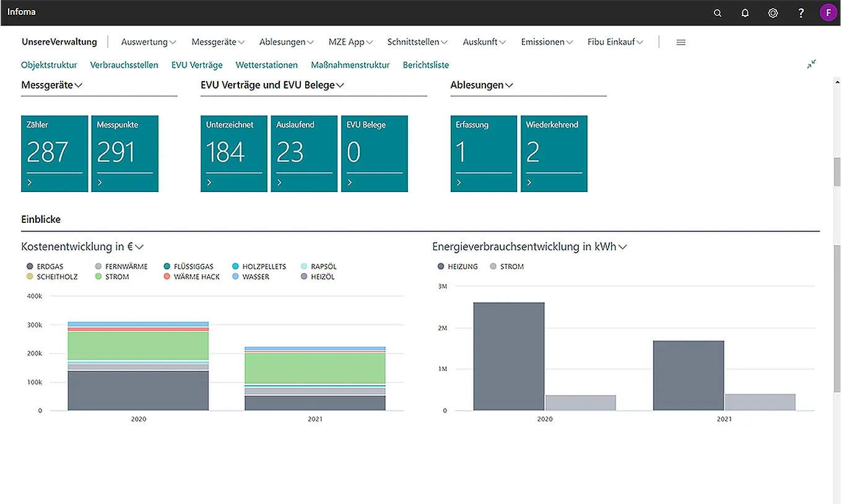This screenshot has height=504, width=842.
Task: Click the help question mark icon
Action: point(801,13)
